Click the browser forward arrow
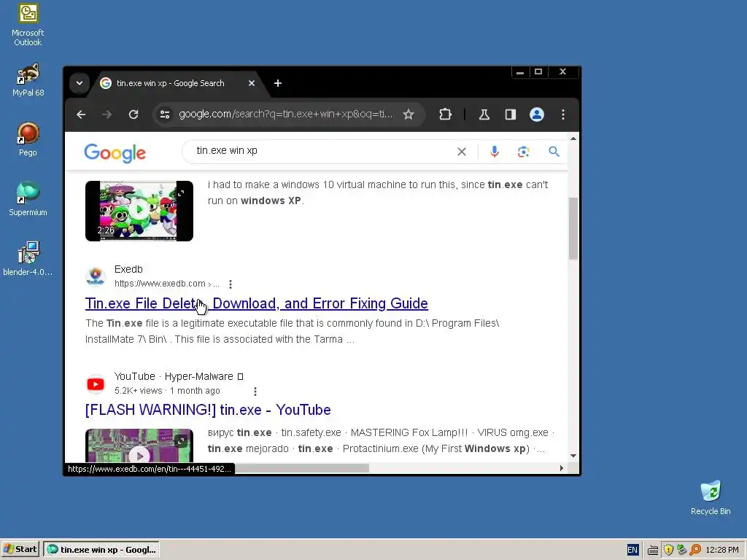This screenshot has height=560, width=747. point(107,114)
